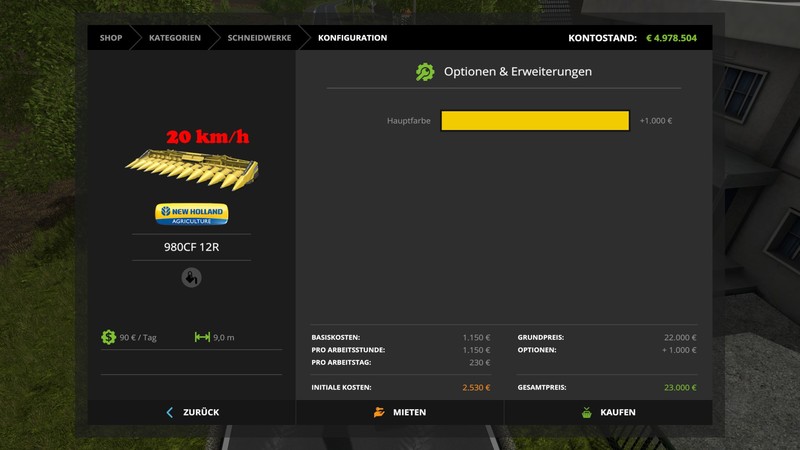Go to SHOP in the breadcrumb
This screenshot has width=800, height=450.
click(110, 38)
